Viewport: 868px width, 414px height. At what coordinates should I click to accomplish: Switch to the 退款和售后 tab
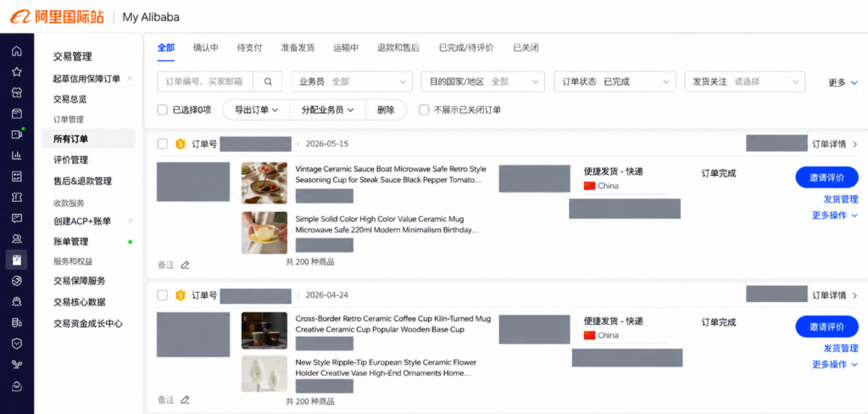[x=398, y=48]
